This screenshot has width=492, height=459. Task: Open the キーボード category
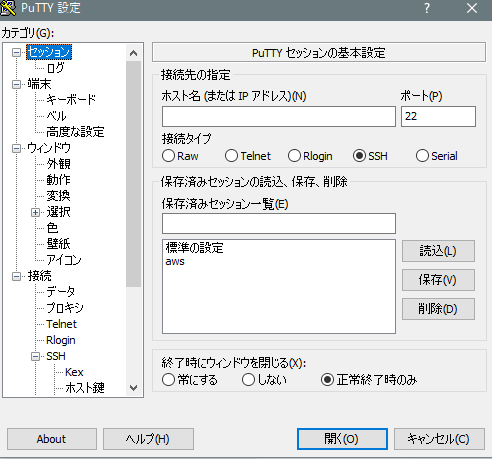point(71,100)
